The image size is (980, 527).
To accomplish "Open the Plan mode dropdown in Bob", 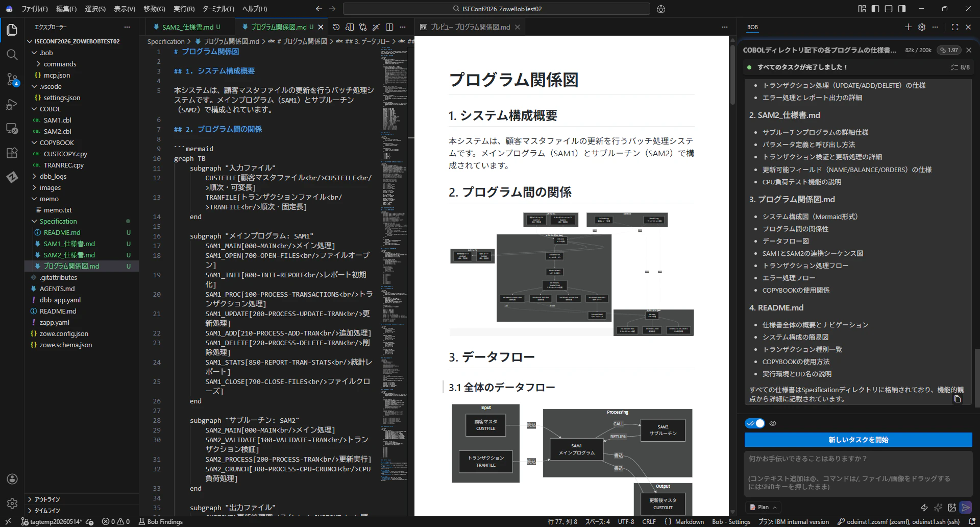I will point(764,507).
